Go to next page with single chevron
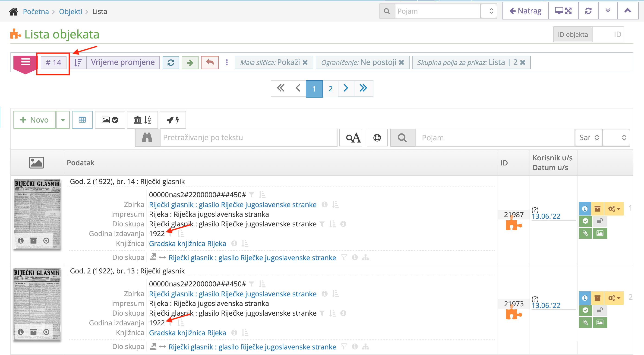The image size is (644, 355). coord(346,89)
